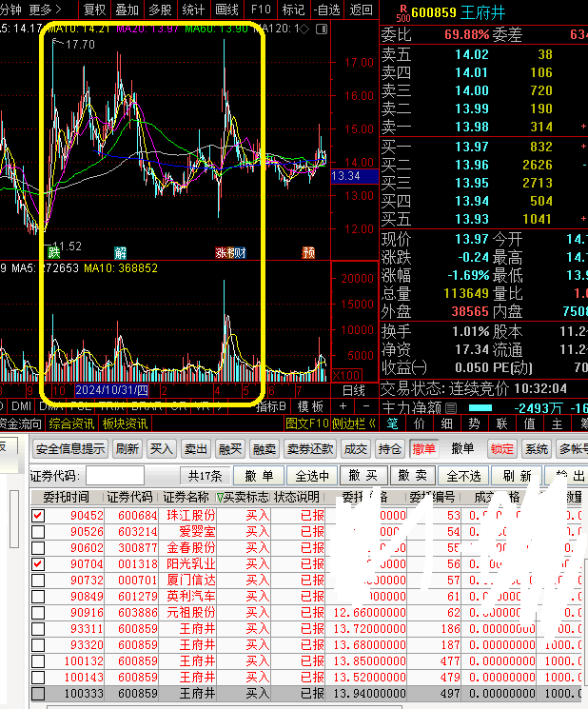The width and height of the screenshot is (588, 709).
Task: Click the 锁定 lock button
Action: pos(502,449)
